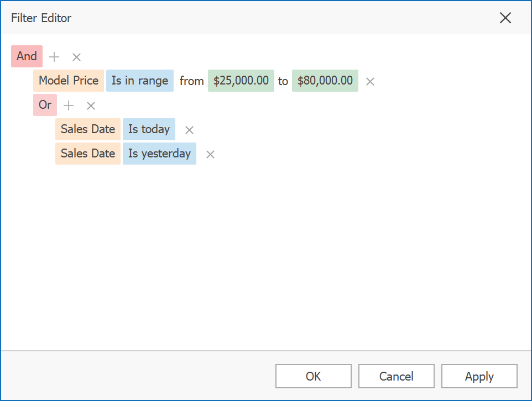
Task: Pick the Sales Date field above 'Is yesterday' row
Action: 88,129
